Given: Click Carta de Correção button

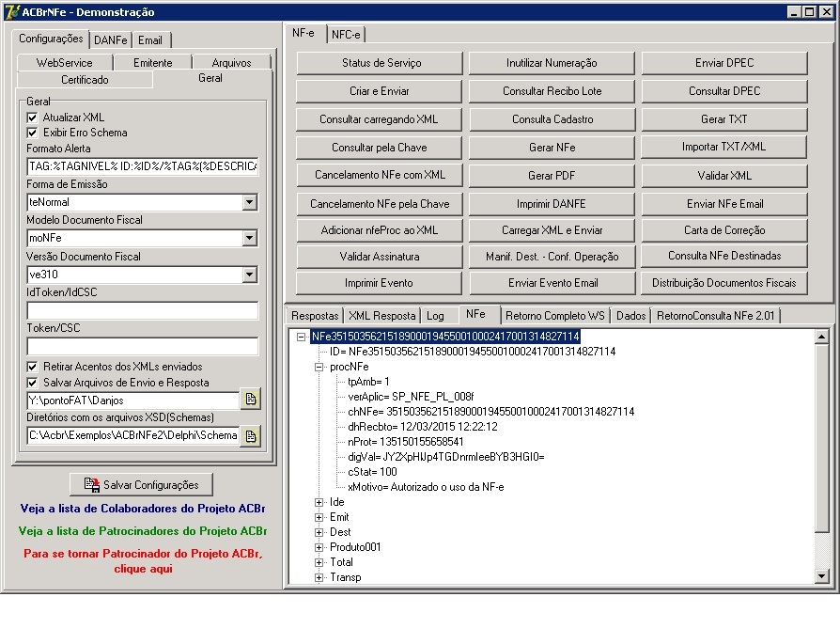Looking at the screenshot, I should coord(724,230).
